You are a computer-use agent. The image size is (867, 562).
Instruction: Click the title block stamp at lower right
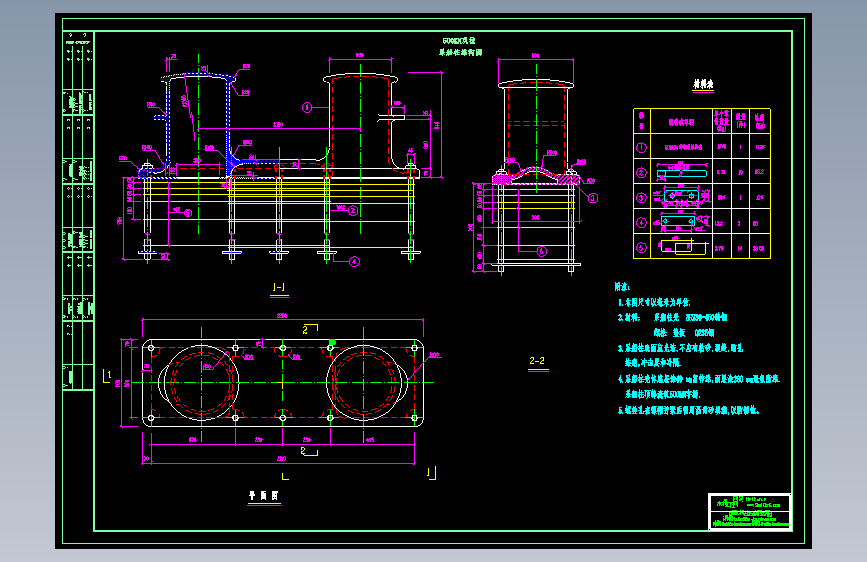750,512
